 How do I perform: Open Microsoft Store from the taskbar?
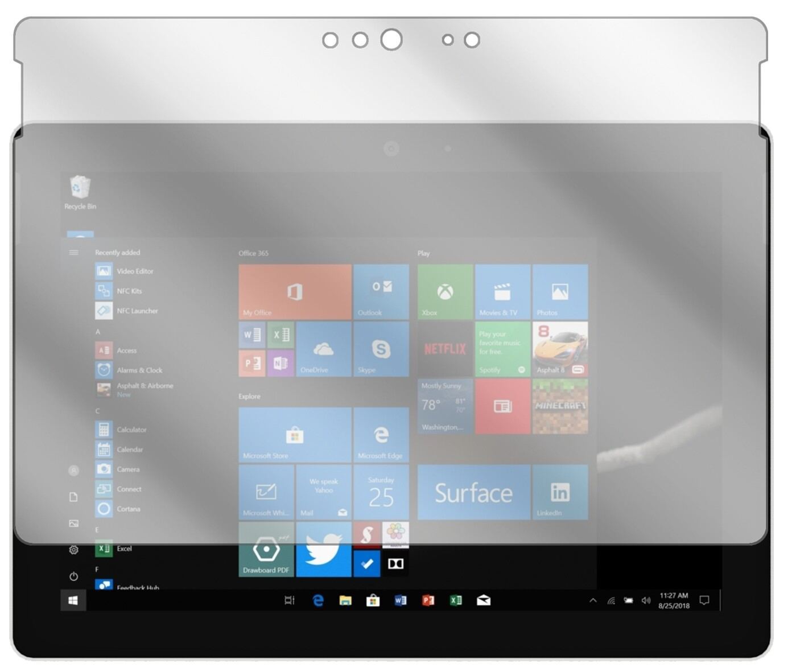(x=373, y=600)
